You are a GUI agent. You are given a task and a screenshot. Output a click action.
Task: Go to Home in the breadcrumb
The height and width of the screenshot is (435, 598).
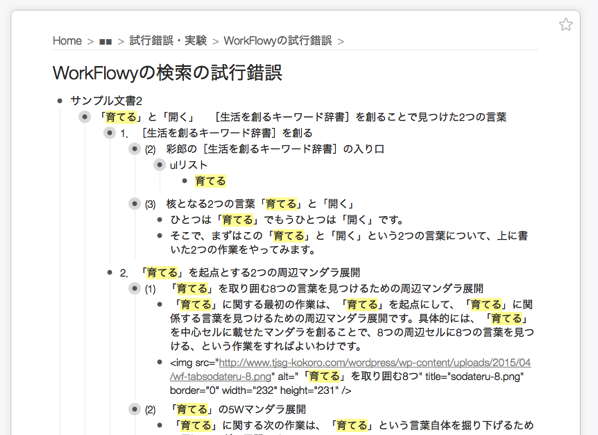click(67, 41)
